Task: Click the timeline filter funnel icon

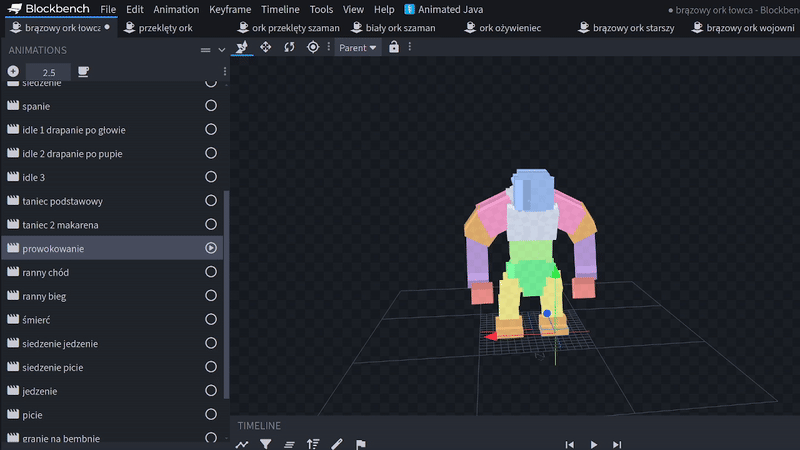Action: coord(266,444)
